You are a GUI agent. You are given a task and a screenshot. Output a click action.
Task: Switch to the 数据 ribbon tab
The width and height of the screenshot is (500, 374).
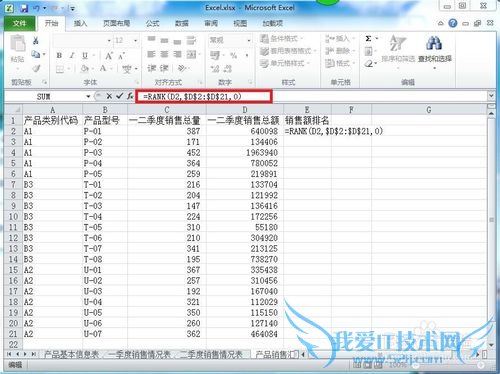[x=182, y=23]
